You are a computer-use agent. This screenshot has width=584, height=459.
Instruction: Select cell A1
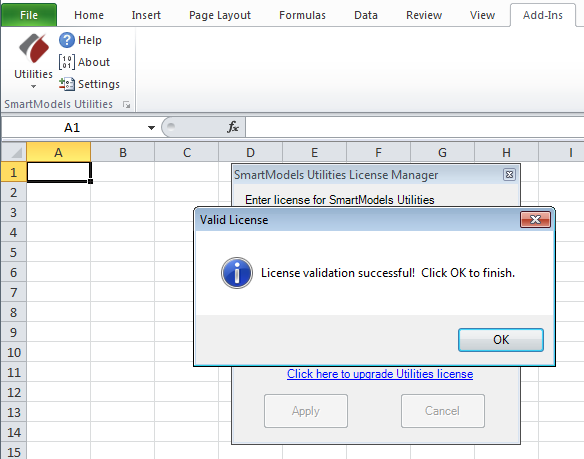pyautogui.click(x=58, y=172)
